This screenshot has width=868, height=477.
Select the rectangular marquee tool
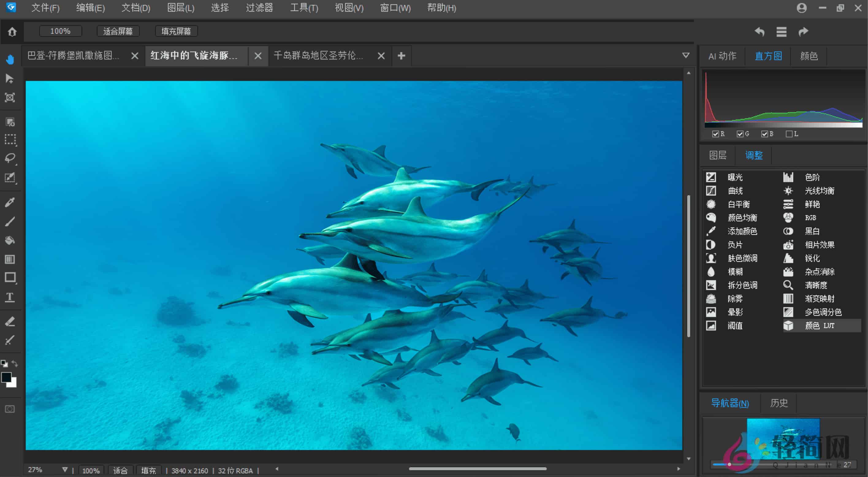point(10,140)
